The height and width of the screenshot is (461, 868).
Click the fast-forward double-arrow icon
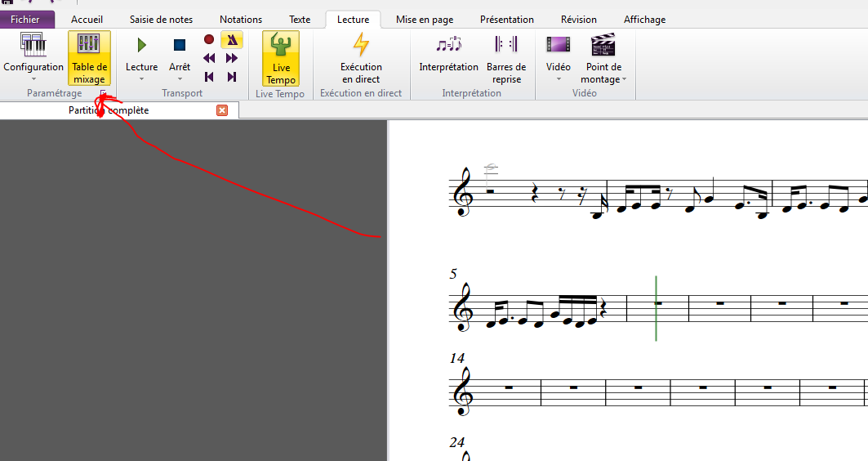[232, 58]
